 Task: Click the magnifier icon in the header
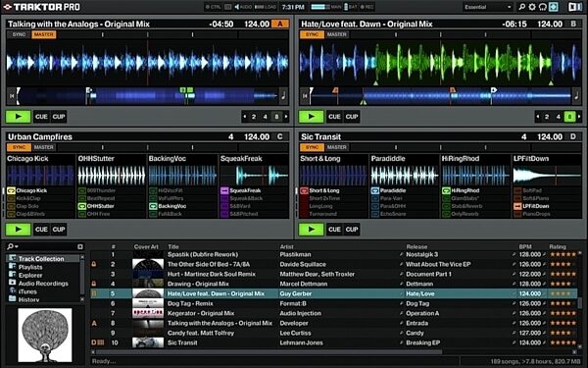[x=521, y=7]
